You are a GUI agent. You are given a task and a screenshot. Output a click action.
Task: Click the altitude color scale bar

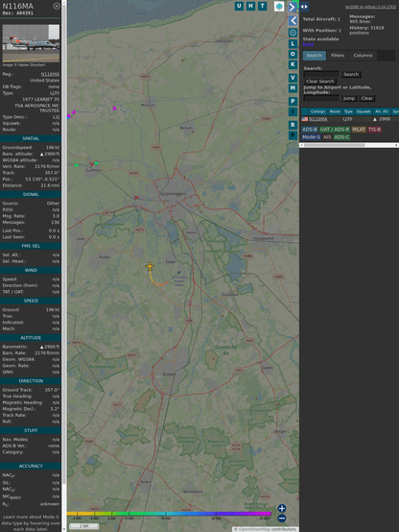[x=169, y=514]
